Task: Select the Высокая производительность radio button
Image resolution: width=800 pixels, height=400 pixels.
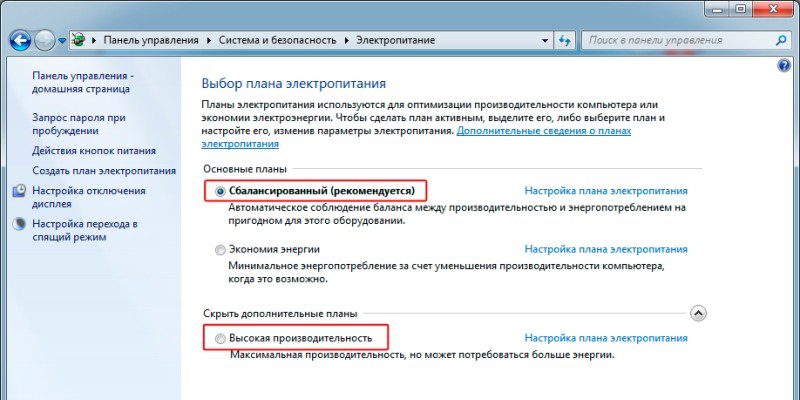Action: (220, 339)
